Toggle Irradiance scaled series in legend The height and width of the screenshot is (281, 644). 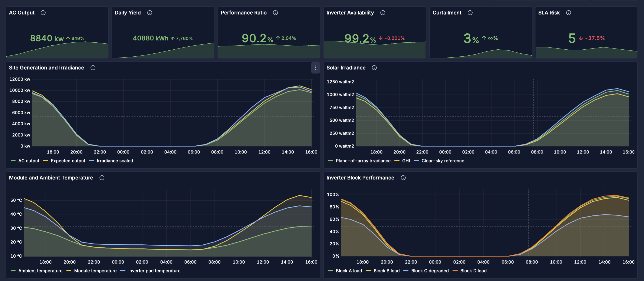tap(111, 161)
